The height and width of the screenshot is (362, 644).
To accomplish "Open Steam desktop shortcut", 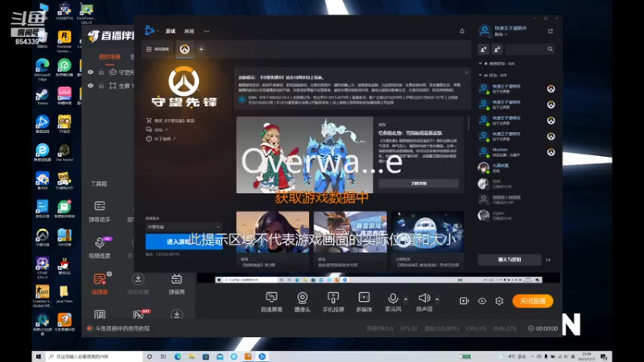I will point(43,97).
